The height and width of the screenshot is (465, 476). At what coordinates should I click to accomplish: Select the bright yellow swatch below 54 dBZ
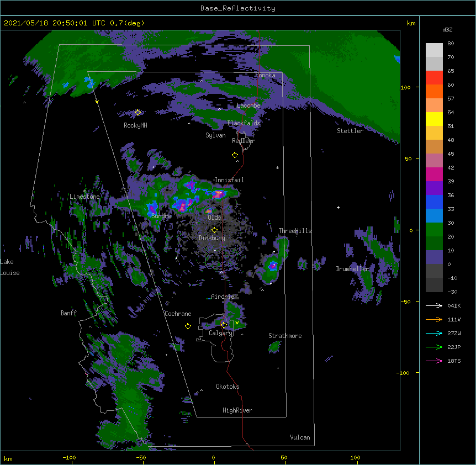coord(434,119)
